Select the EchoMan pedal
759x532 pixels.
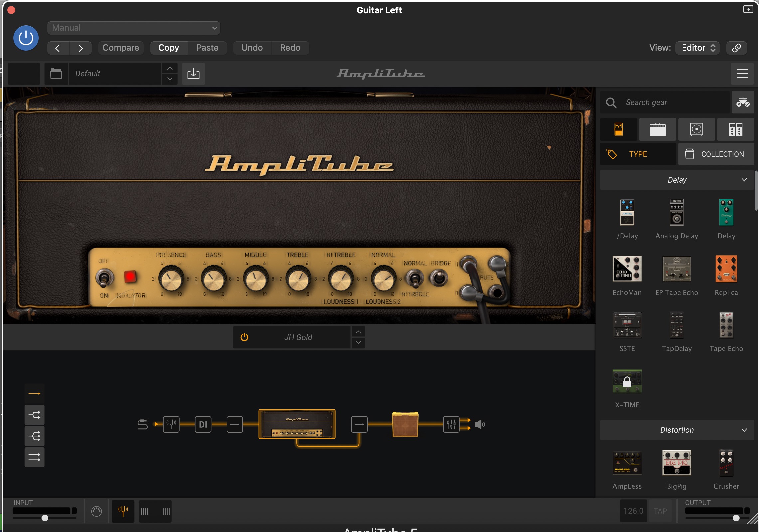point(627,269)
